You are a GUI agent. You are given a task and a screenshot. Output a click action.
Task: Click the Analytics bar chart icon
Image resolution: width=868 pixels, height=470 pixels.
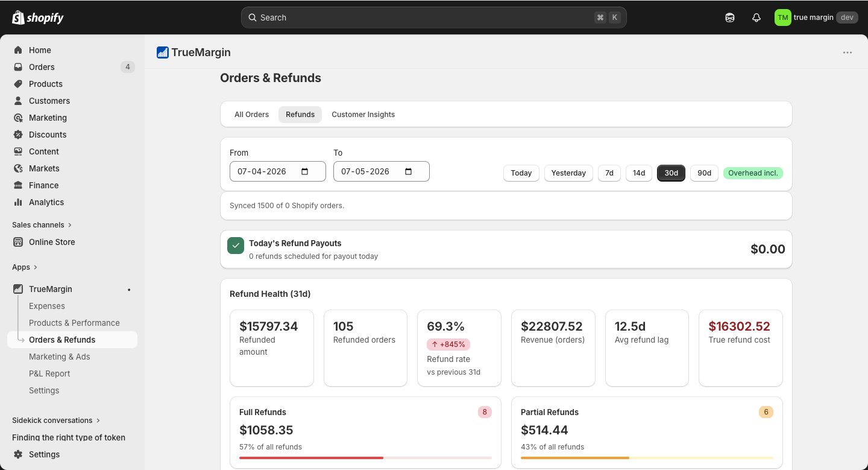point(18,202)
